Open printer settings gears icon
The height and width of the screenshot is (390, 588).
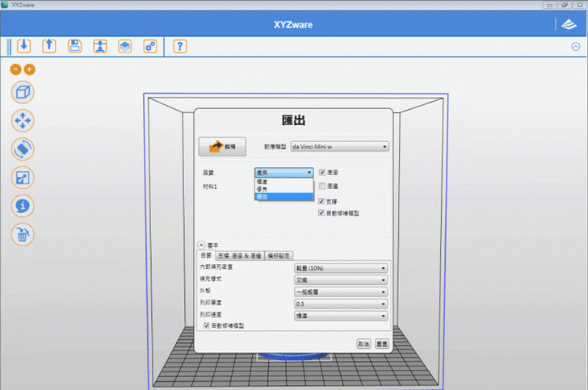click(150, 46)
